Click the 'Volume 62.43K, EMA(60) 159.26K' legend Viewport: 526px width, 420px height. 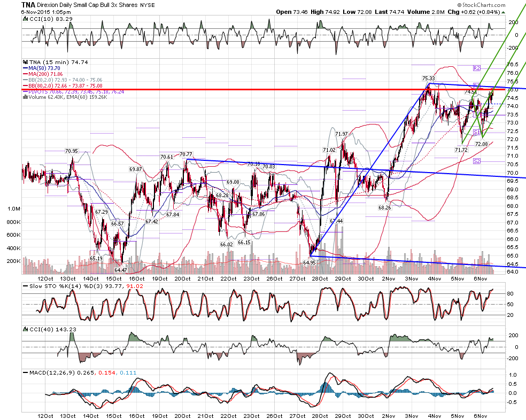coord(68,97)
